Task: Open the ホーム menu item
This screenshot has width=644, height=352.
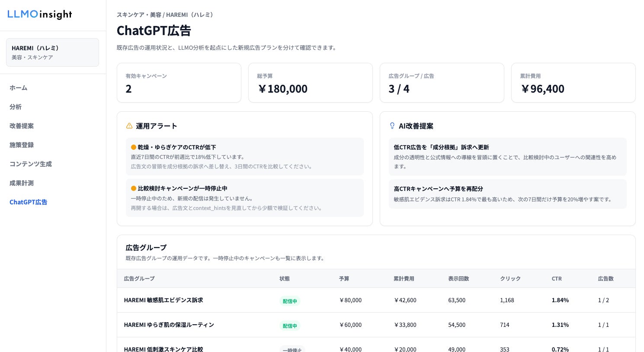Action: (19, 88)
